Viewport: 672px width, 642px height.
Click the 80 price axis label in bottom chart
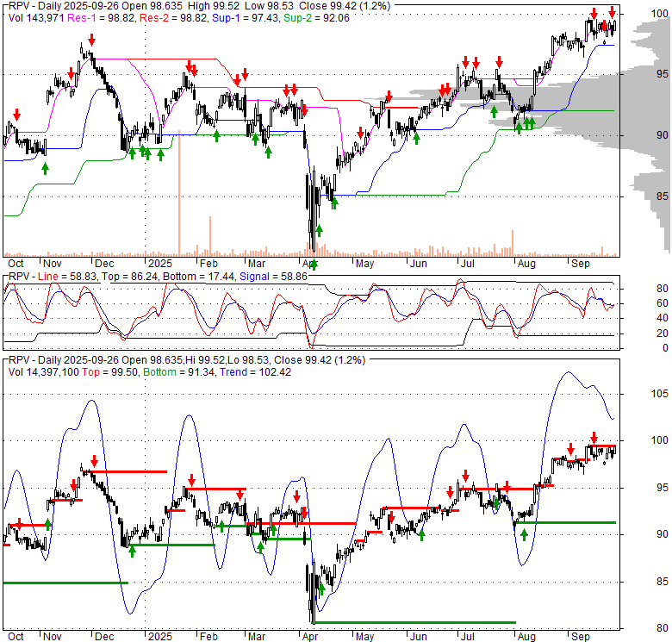[663, 628]
